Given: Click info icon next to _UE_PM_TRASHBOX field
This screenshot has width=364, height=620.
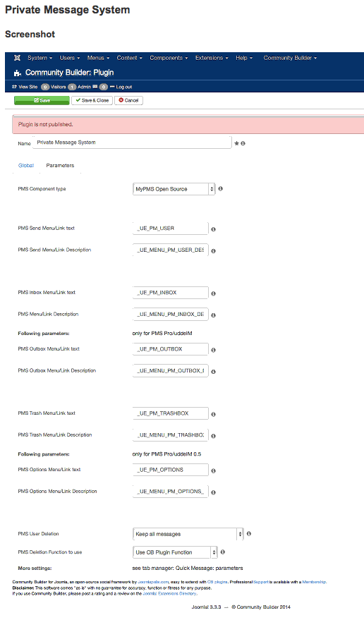Looking at the screenshot, I should pos(213,415).
